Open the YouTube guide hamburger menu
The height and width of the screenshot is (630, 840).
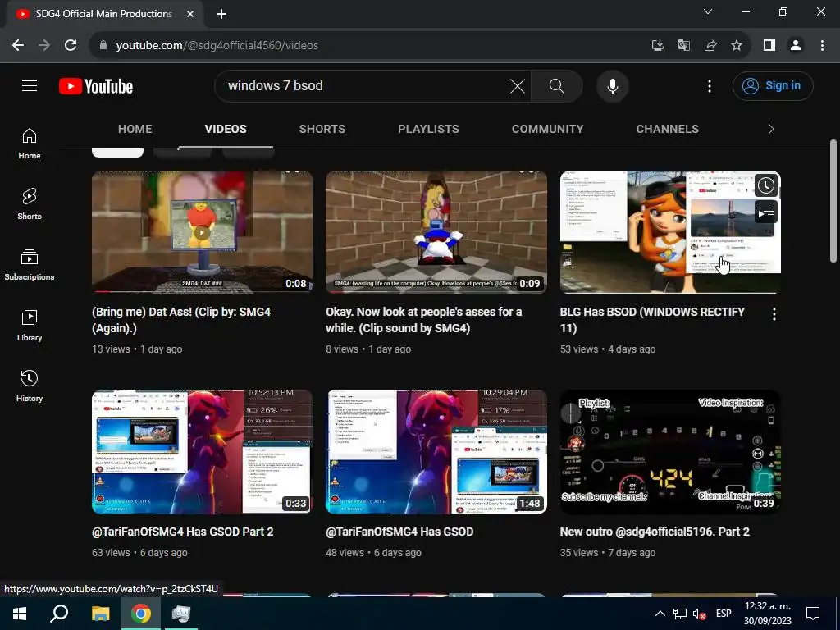[30, 85]
